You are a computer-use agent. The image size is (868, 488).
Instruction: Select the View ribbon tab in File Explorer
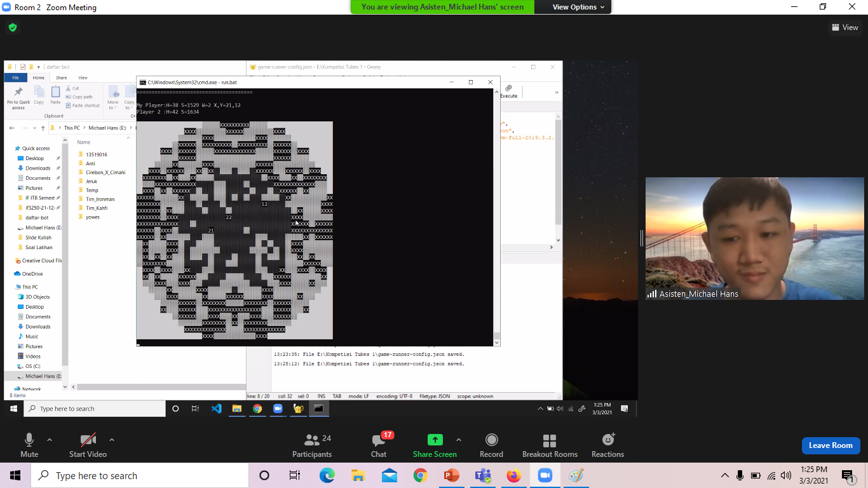coord(83,78)
